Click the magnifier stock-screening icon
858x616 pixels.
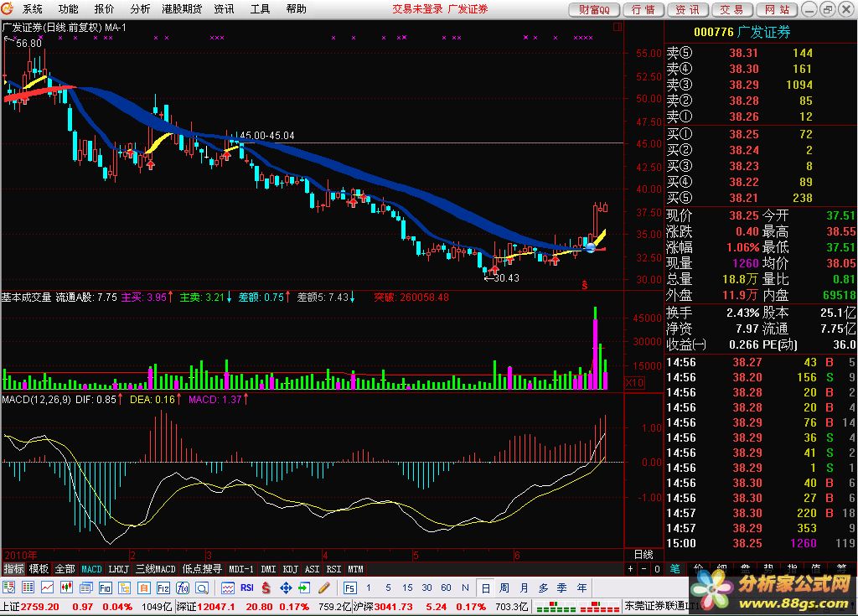point(202,588)
